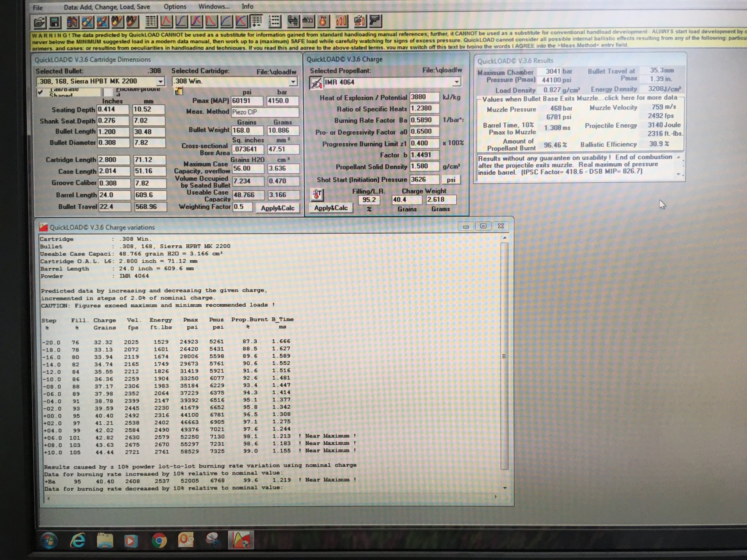
Task: Toggle the Friction-proofed checkbox
Action: 108,92
